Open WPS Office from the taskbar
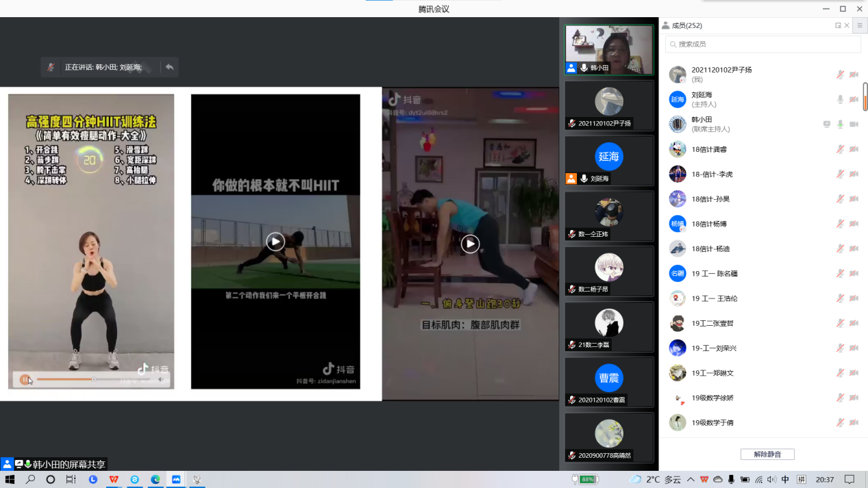Image resolution: width=868 pixels, height=488 pixels. click(x=114, y=480)
